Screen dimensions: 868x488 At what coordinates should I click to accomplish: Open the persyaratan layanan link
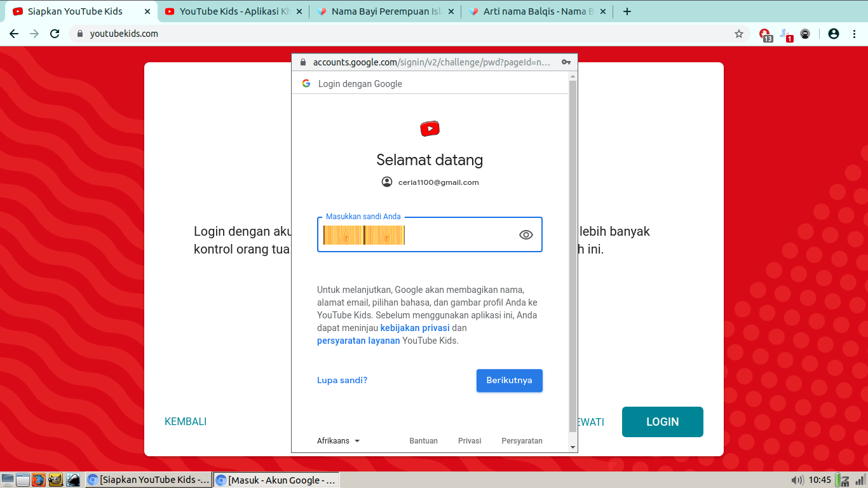coord(358,341)
